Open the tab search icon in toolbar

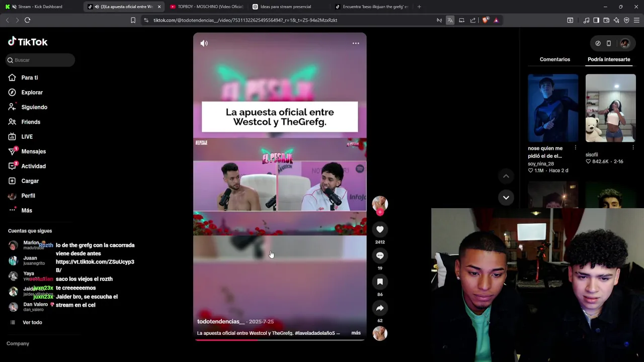point(570,20)
